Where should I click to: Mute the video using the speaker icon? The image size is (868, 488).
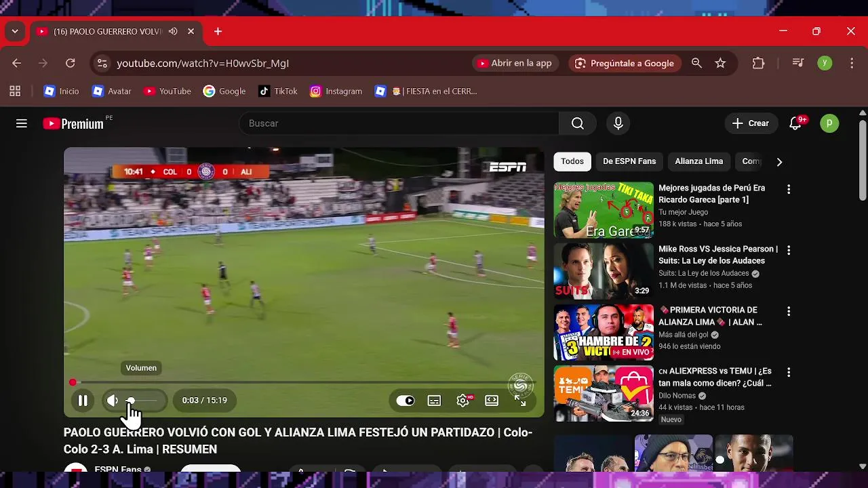pyautogui.click(x=113, y=401)
